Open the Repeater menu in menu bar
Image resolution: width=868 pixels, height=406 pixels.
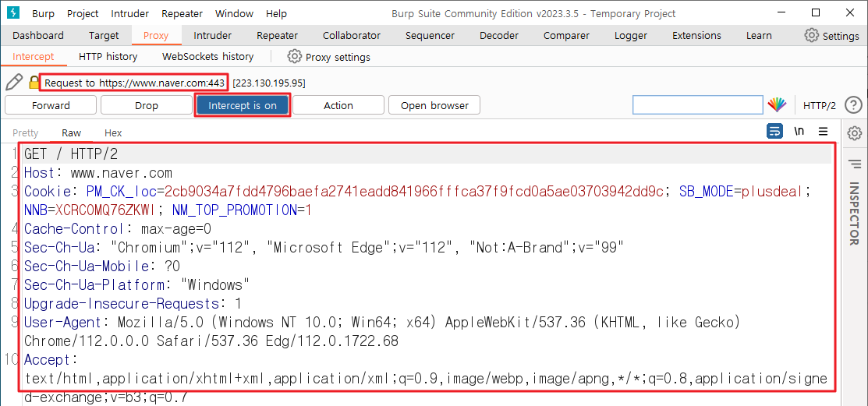182,13
